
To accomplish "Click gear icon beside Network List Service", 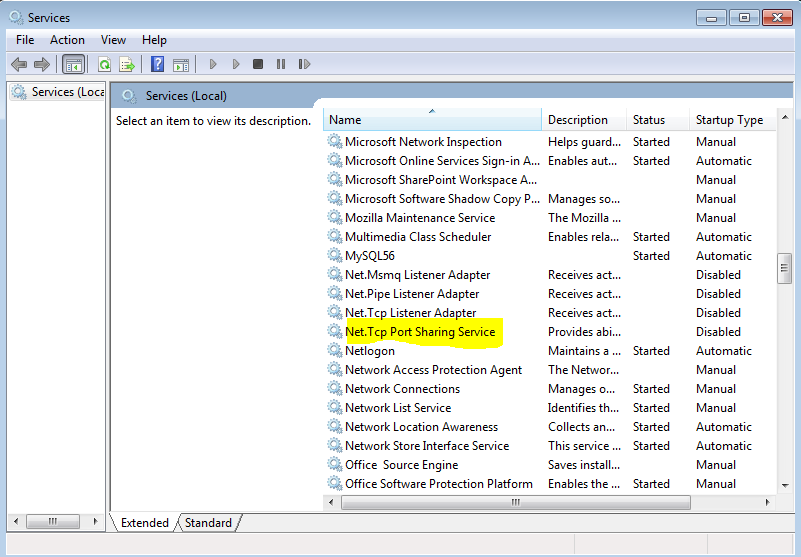I will [x=335, y=407].
